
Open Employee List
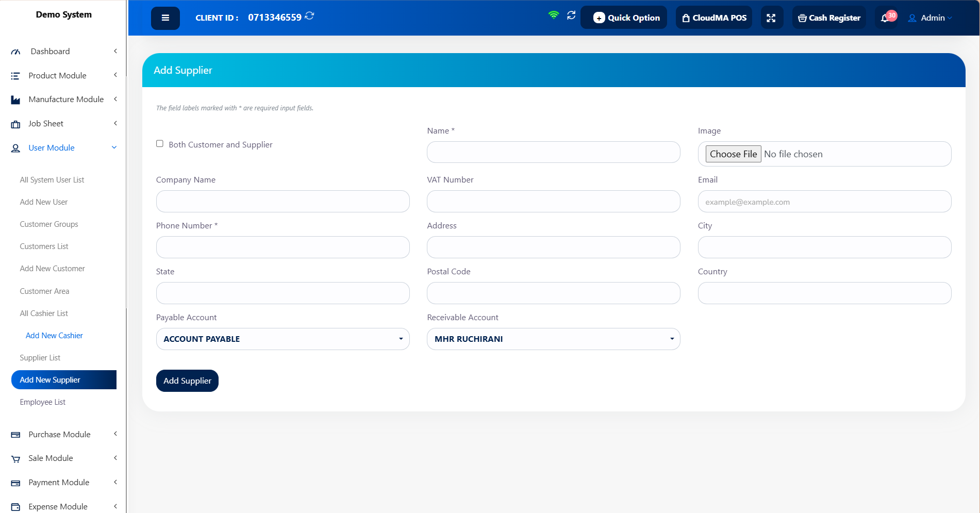tap(43, 402)
